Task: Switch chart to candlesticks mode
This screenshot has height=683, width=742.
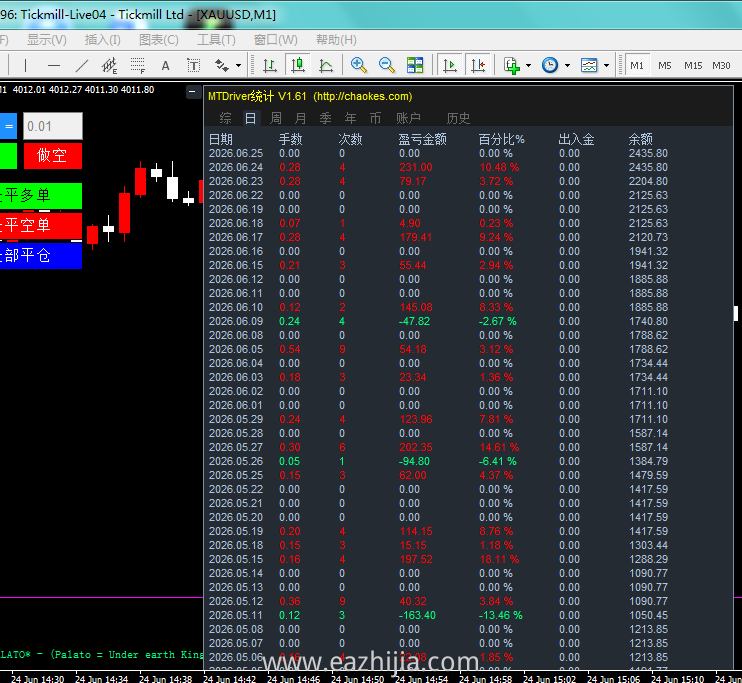Action: tap(298, 65)
